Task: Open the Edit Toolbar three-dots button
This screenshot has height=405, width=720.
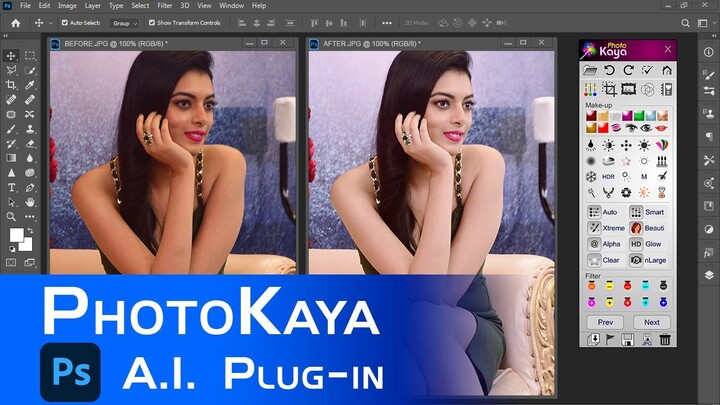Action: tap(30, 217)
